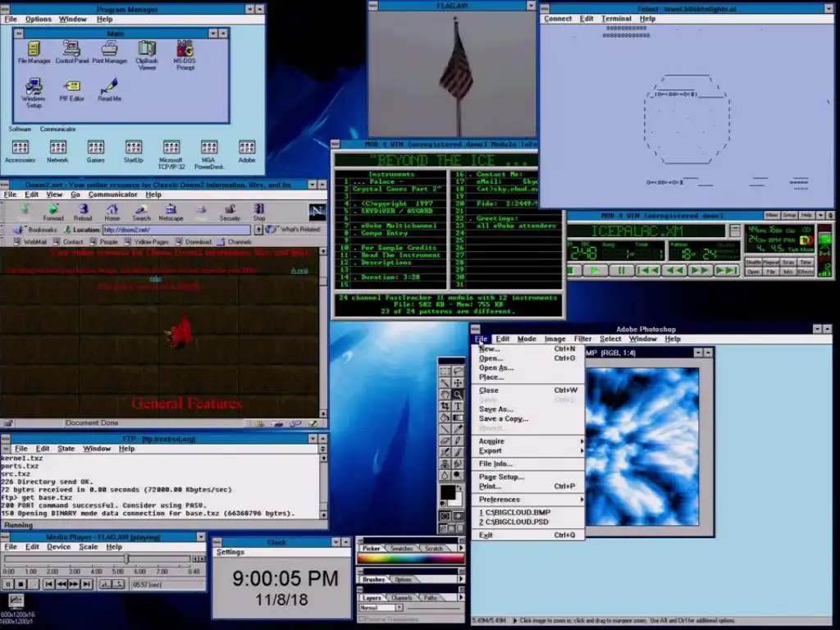
Task: Toggle Scan in MOD4WIN player
Action: coord(788,262)
